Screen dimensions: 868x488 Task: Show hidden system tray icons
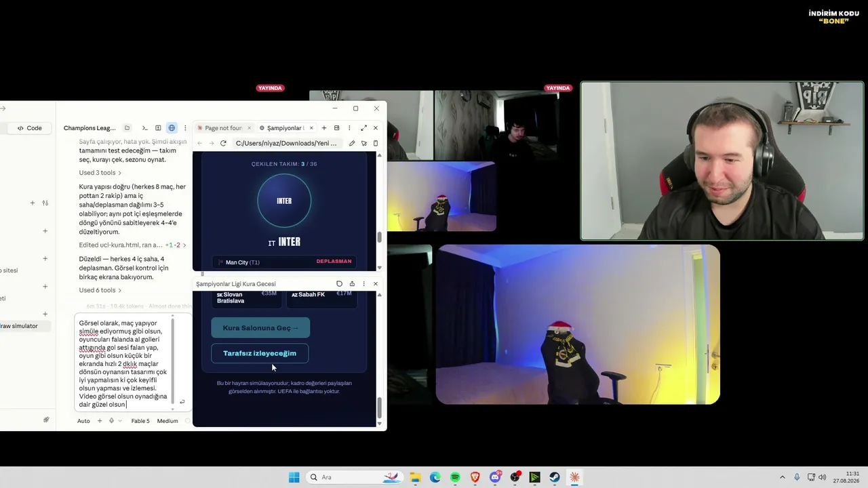[x=782, y=477]
